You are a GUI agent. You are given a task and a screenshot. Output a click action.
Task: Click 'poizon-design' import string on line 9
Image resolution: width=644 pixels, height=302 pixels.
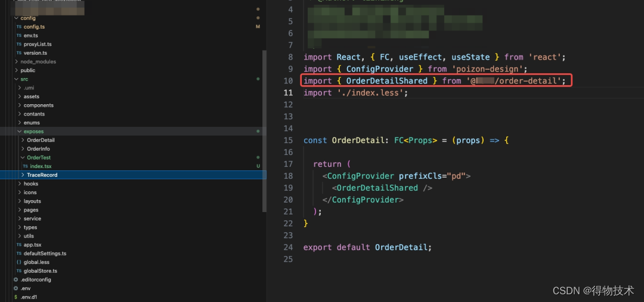(487, 69)
